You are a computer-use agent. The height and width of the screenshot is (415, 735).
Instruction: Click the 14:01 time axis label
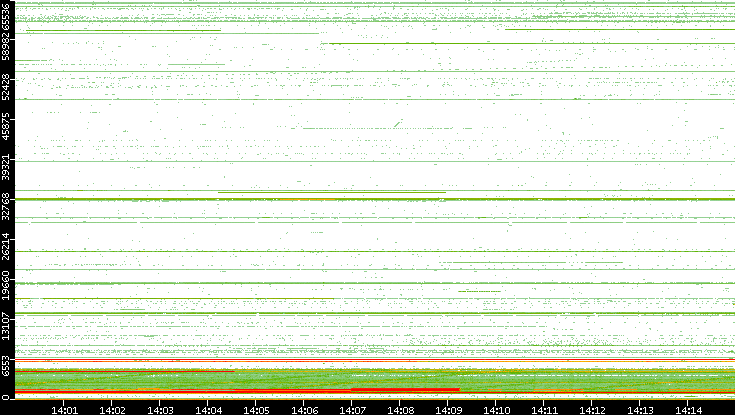[x=64, y=409]
